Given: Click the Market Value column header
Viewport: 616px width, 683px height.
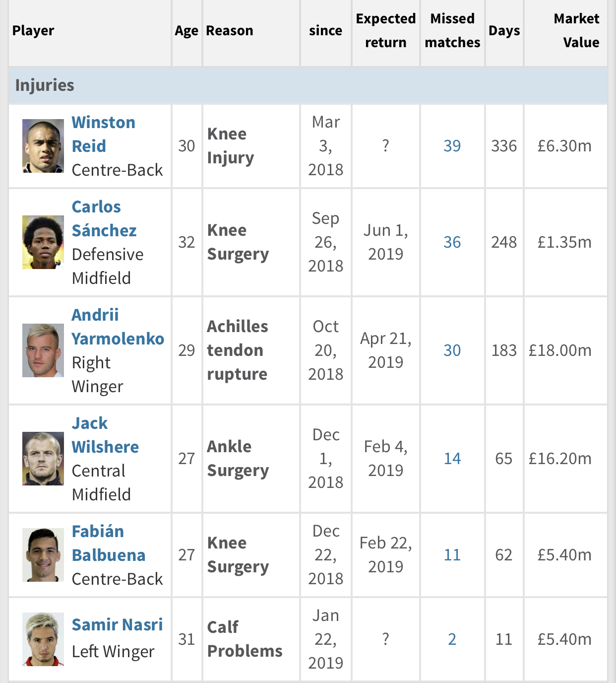Looking at the screenshot, I should (x=576, y=31).
